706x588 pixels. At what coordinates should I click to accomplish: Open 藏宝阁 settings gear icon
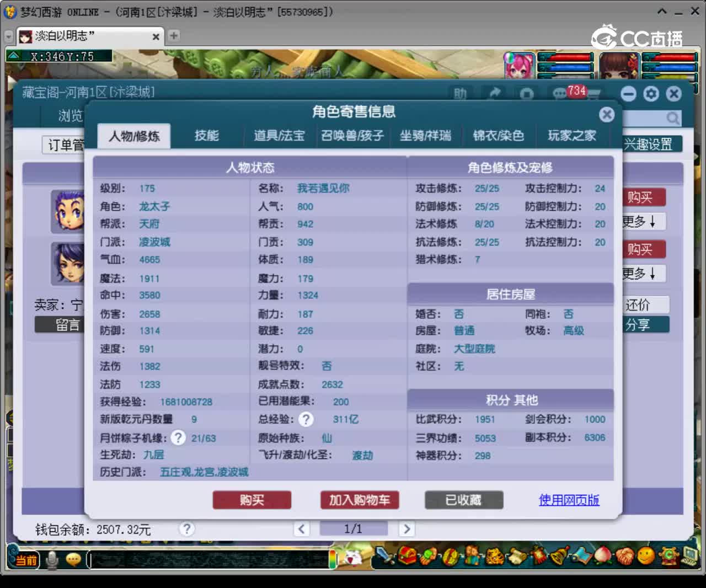tap(651, 94)
